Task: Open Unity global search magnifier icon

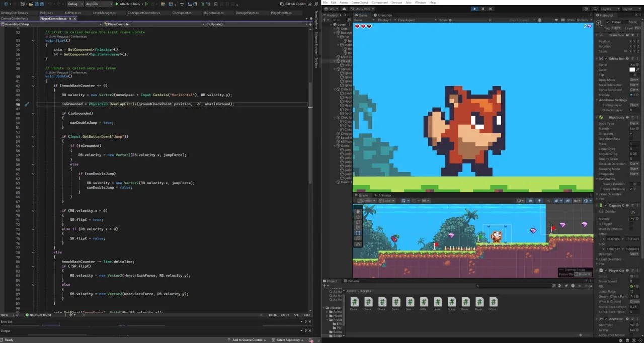Action: [x=596, y=9]
